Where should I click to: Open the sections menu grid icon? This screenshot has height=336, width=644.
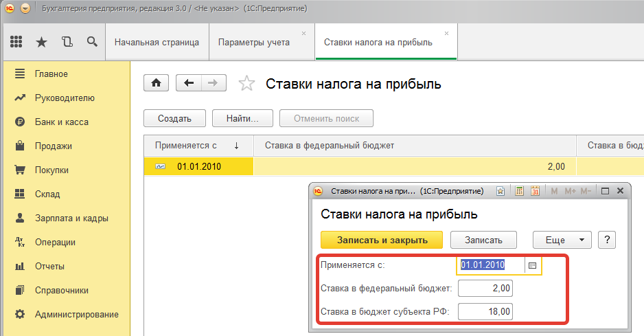point(16,42)
